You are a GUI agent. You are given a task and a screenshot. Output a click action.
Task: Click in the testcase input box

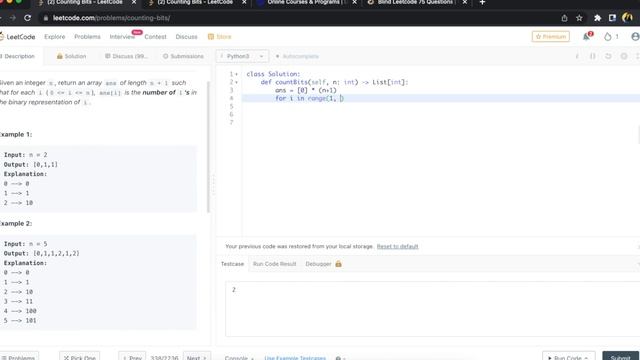coord(432,309)
